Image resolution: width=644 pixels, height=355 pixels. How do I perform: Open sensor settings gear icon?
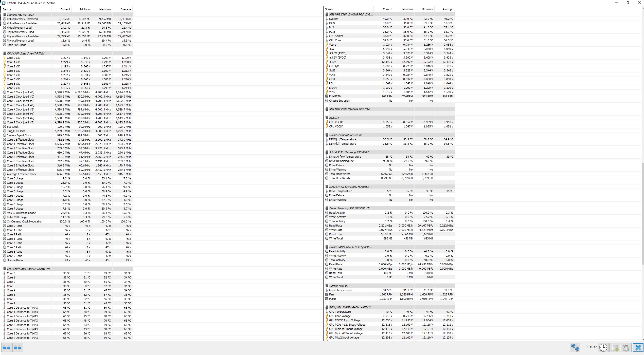[626, 347]
